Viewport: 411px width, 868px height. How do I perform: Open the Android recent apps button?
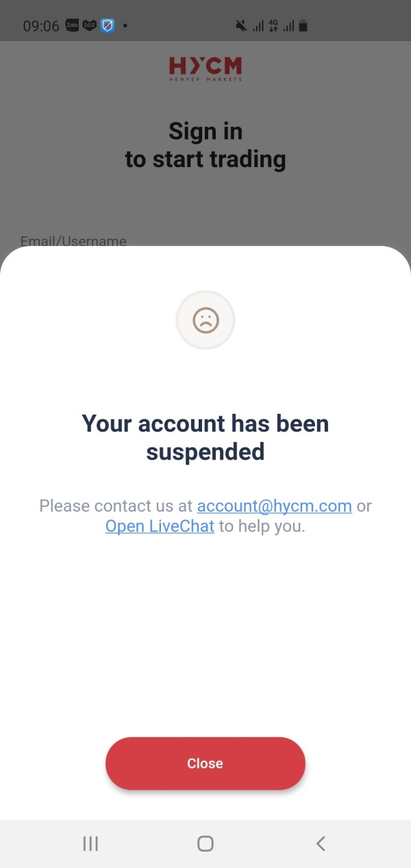pyautogui.click(x=90, y=843)
